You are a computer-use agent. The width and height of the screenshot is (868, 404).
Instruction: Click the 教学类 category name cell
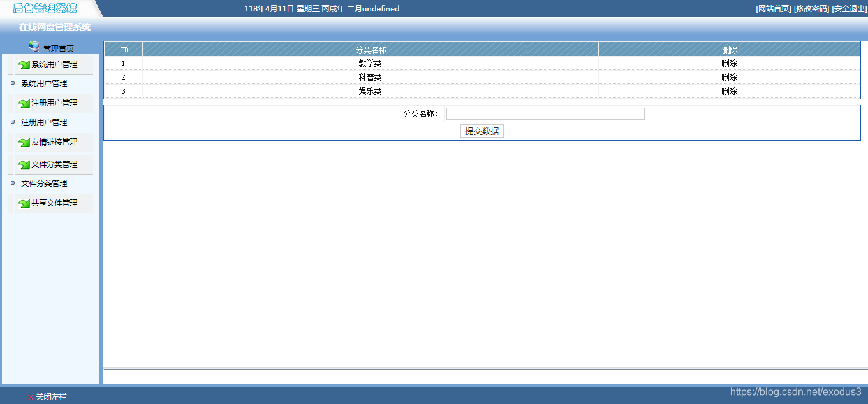click(371, 64)
